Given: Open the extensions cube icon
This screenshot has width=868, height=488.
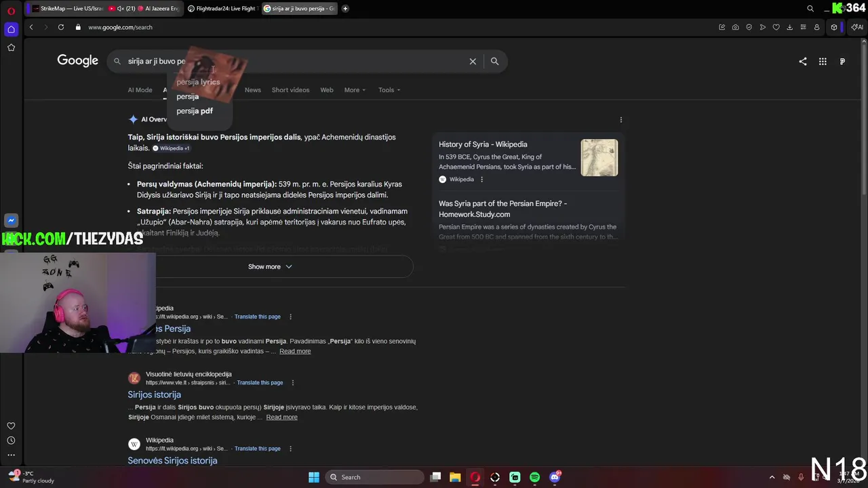Looking at the screenshot, I should coord(834,27).
